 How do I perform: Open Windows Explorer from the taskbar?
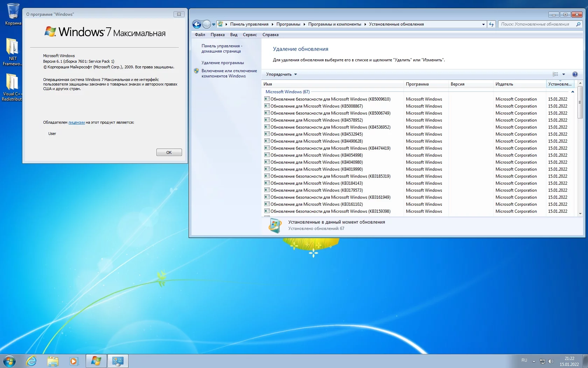click(x=53, y=361)
